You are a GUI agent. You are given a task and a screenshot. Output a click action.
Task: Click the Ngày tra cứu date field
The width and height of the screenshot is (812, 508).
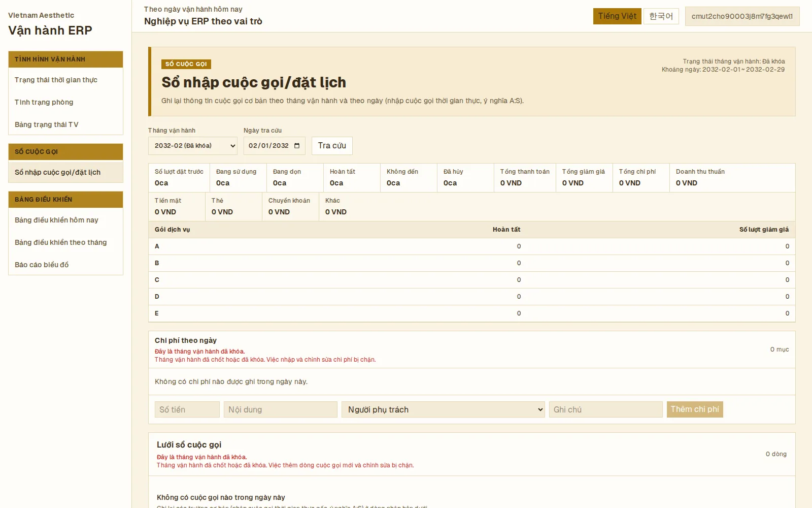pyautogui.click(x=275, y=146)
